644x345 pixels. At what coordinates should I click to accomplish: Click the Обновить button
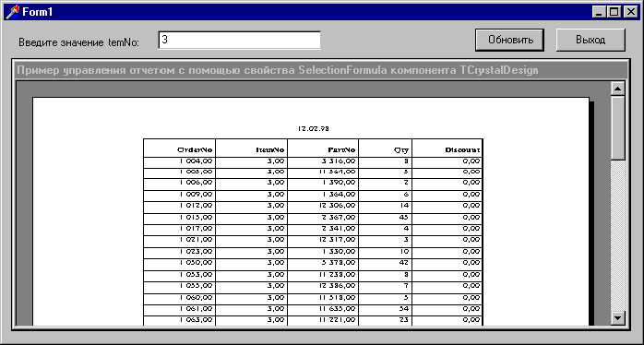pyautogui.click(x=509, y=40)
